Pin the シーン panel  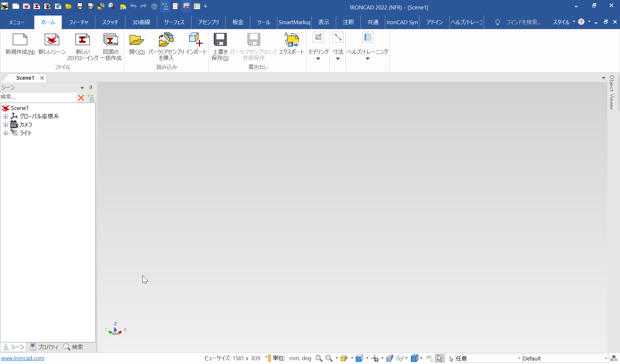click(91, 87)
